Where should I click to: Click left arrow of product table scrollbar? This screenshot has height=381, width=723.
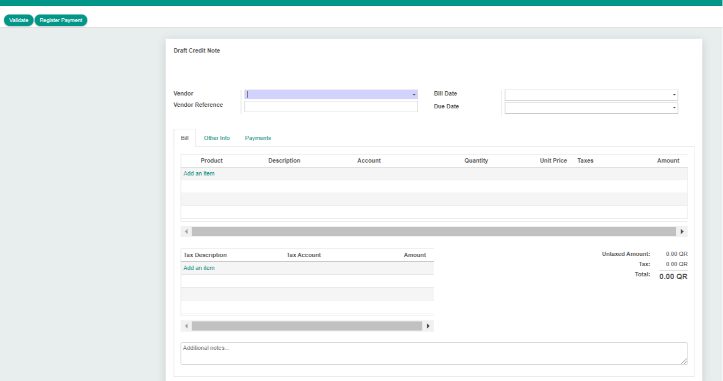[x=186, y=232]
